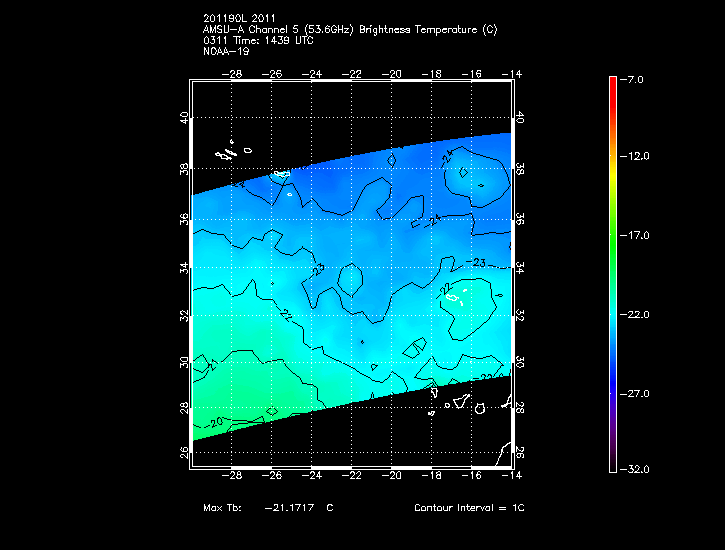Pick the red top end of color bar
Image resolution: width=725 pixels, height=550 pixels.
click(x=612, y=83)
